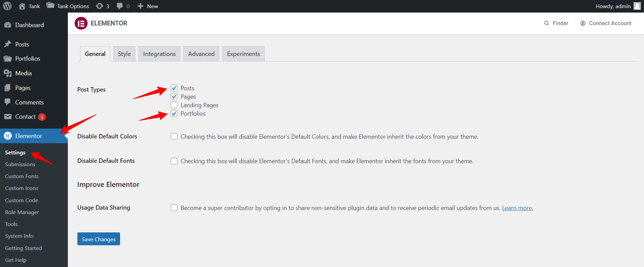Switch to the Advanced tab
Screen dimensions: 644x267
click(x=201, y=54)
